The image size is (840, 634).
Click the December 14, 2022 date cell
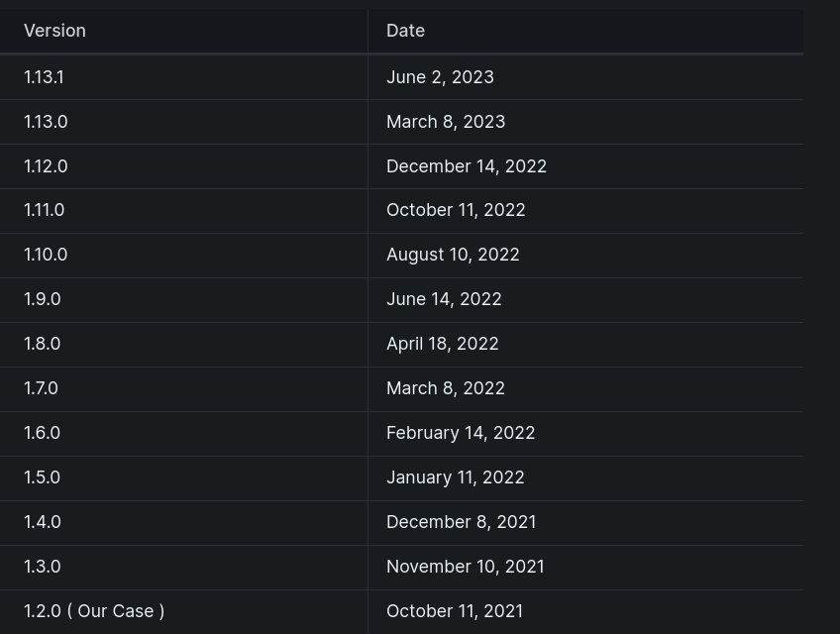[x=467, y=166]
